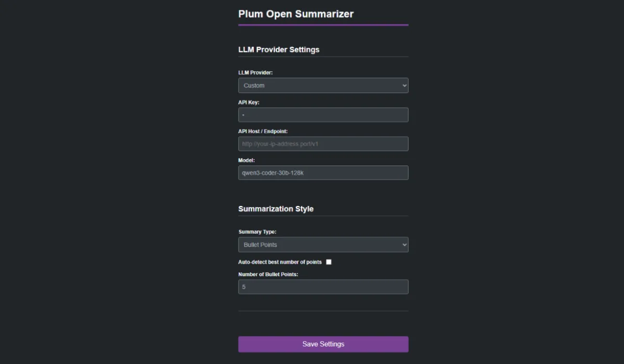
Task: Select the Number of Bullet Points field
Action: click(323, 287)
